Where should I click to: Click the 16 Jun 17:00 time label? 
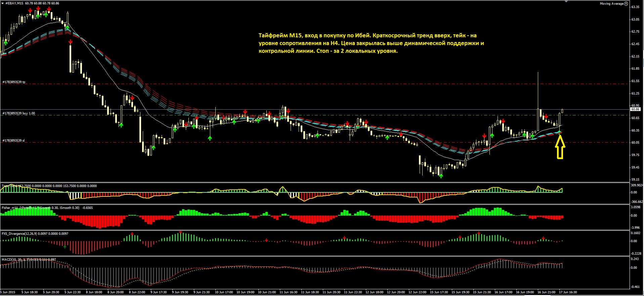tap(503, 292)
